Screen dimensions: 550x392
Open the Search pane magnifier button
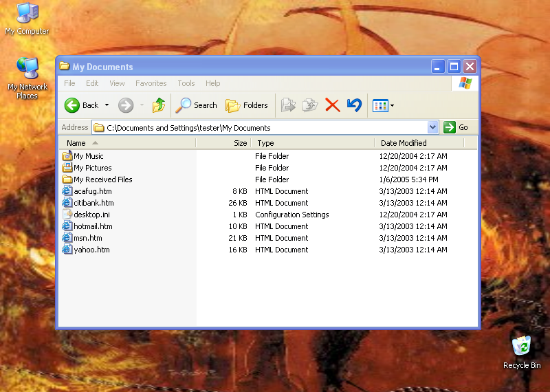click(x=197, y=105)
